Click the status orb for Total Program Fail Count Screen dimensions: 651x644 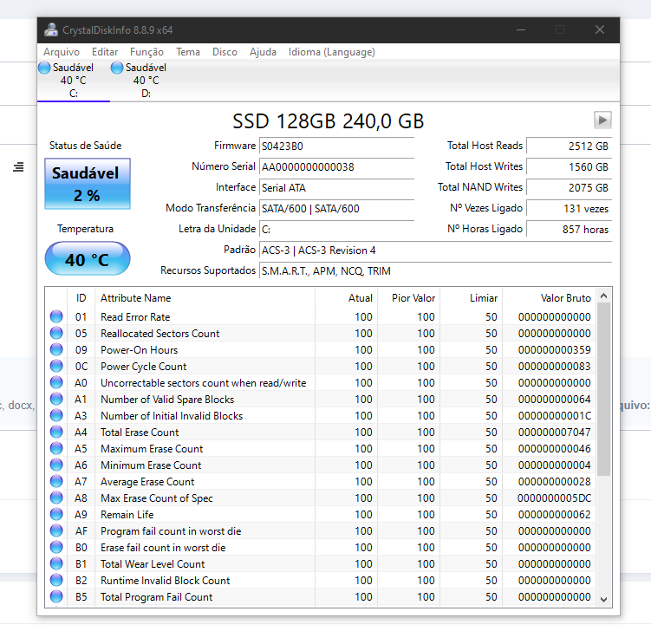[56, 596]
